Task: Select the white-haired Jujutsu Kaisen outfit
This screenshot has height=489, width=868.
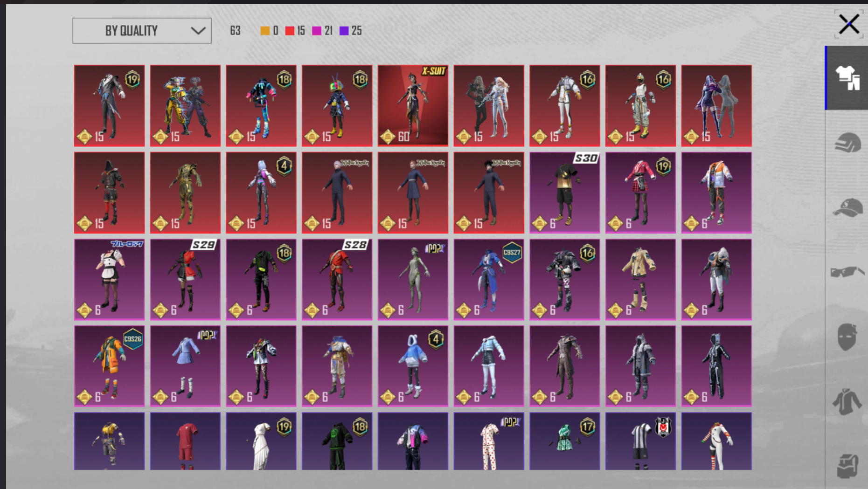Action: point(337,193)
